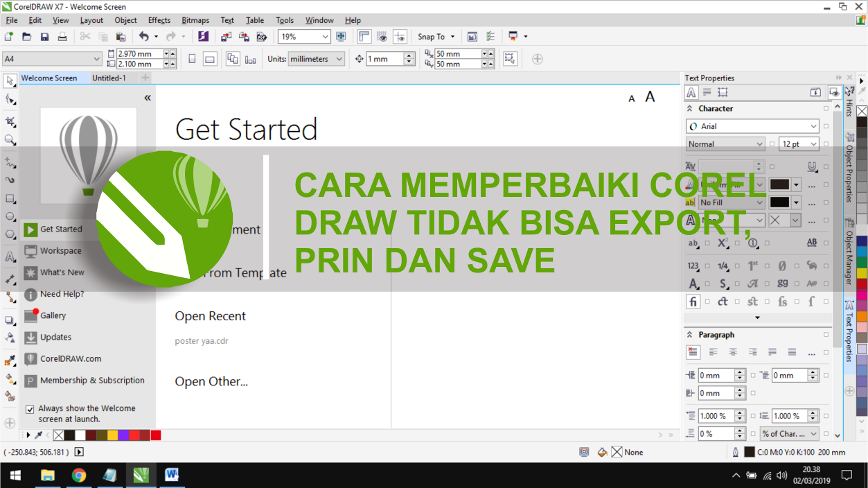The height and width of the screenshot is (488, 868).
Task: Tick checkbox at end of alignment icons row
Action: tap(826, 352)
